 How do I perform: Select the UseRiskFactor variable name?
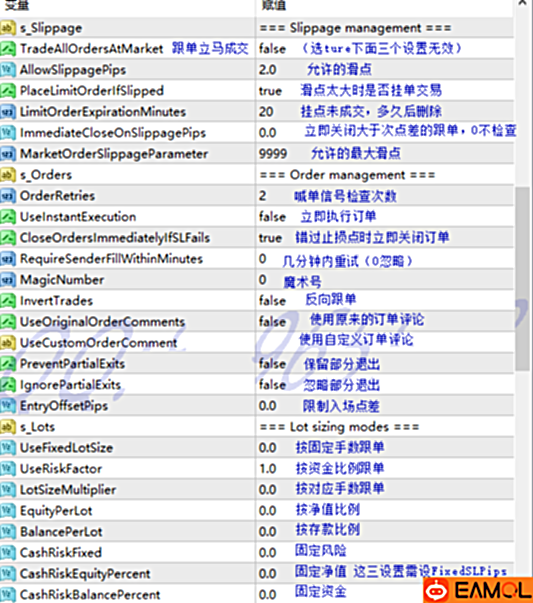click(61, 469)
